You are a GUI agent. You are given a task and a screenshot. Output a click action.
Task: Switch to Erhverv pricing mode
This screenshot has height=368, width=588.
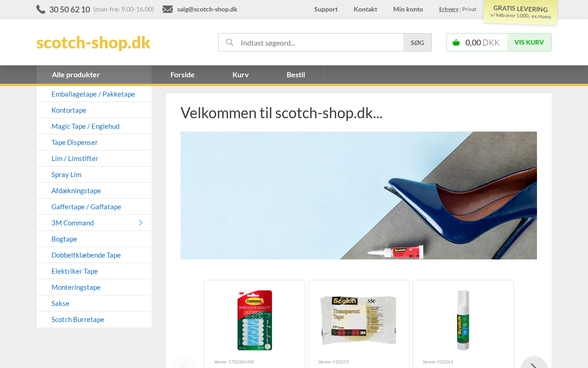[449, 9]
